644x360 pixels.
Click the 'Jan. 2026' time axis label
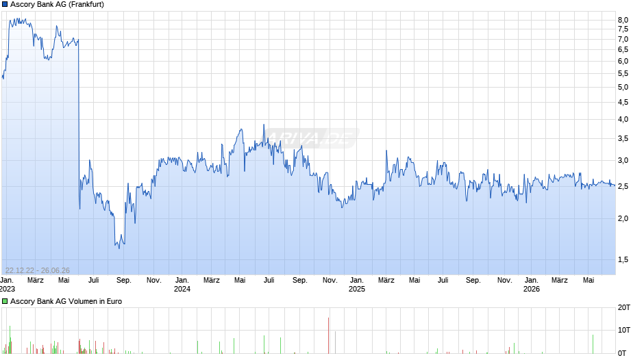[531, 285]
